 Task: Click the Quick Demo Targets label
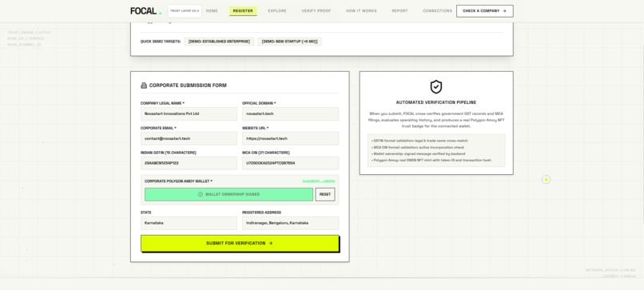pos(161,42)
